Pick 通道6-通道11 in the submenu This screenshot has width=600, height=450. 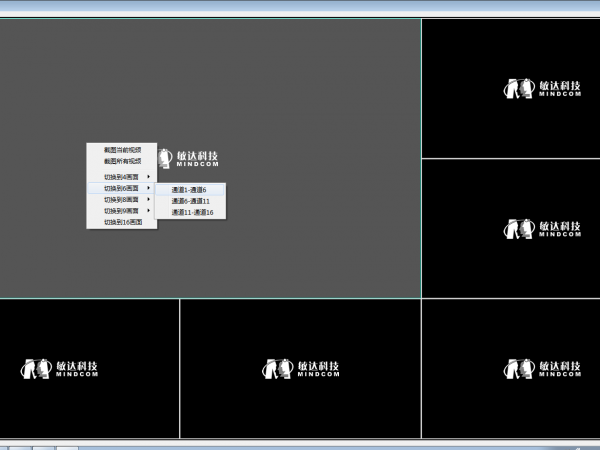point(190,201)
